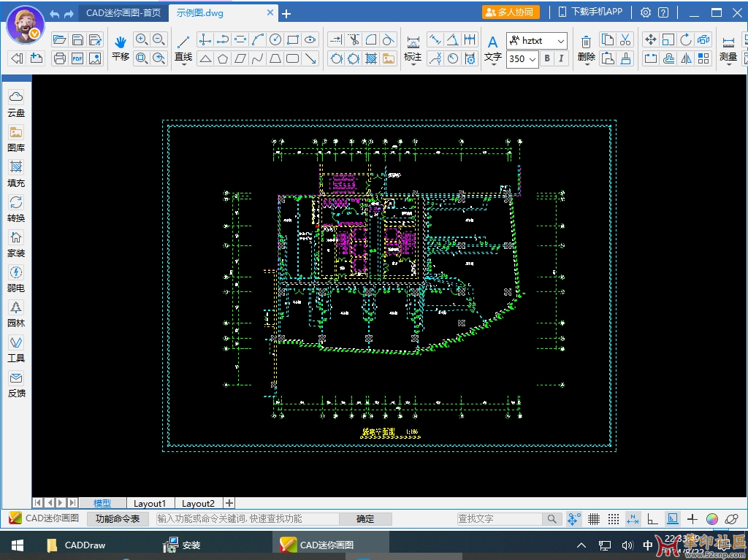748x560 pixels.
Task: Switch to CAD迷你画图-首页 tab
Action: click(123, 13)
